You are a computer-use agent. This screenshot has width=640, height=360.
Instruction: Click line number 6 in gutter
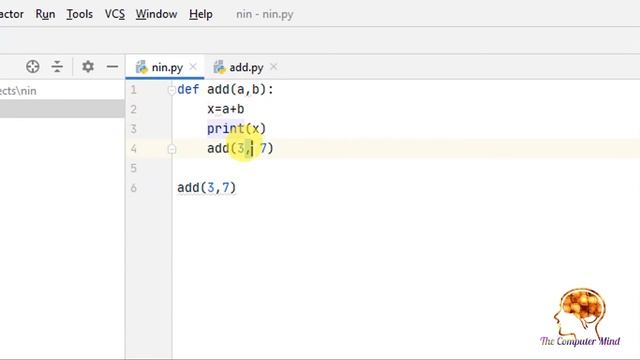coord(133,188)
